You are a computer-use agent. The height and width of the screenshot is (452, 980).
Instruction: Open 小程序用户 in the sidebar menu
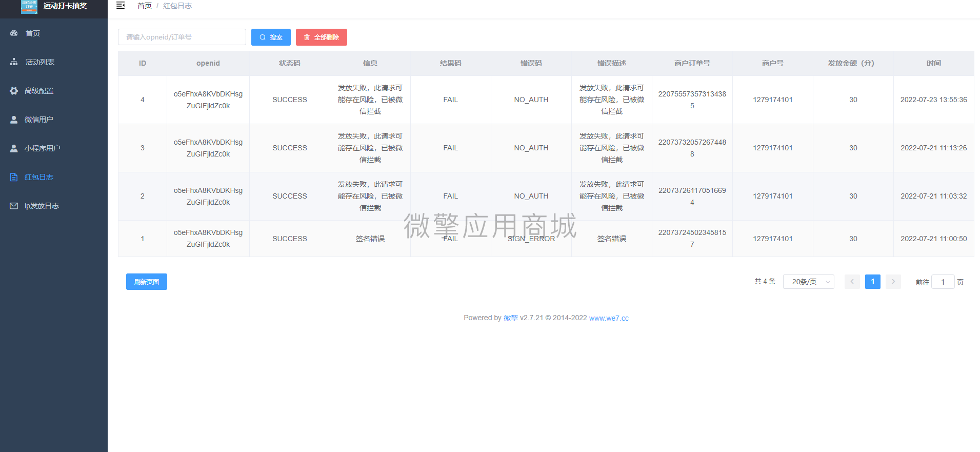point(54,148)
